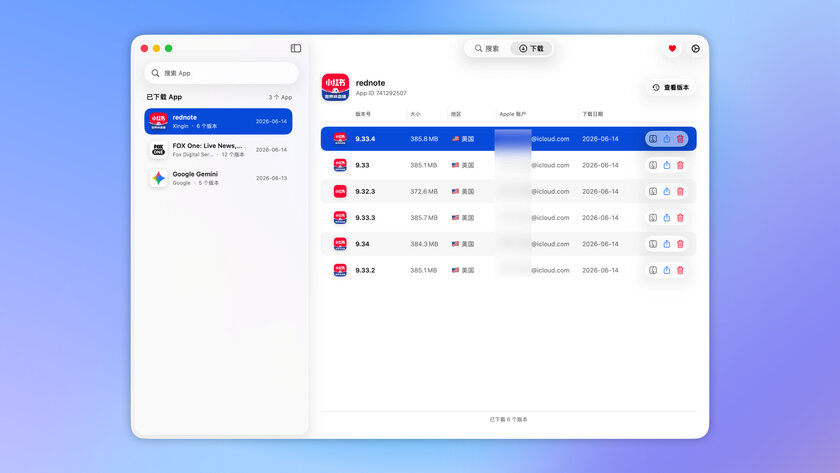
Task: Click the red heart favorite icon
Action: pyautogui.click(x=672, y=49)
